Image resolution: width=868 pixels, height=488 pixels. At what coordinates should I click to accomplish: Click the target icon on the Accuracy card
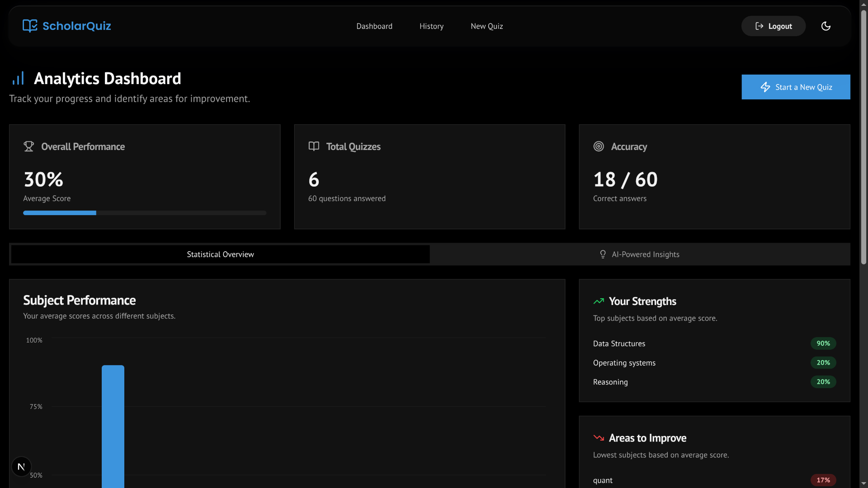click(598, 146)
